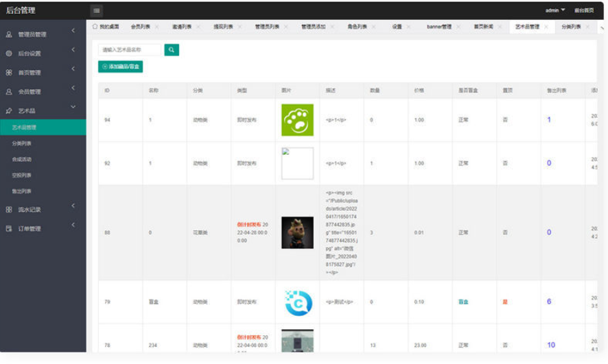Image resolution: width=608 pixels, height=364 pixels.
Task: Expand the 管理员管理 sidebar menu arrow
Action: pyautogui.click(x=73, y=31)
